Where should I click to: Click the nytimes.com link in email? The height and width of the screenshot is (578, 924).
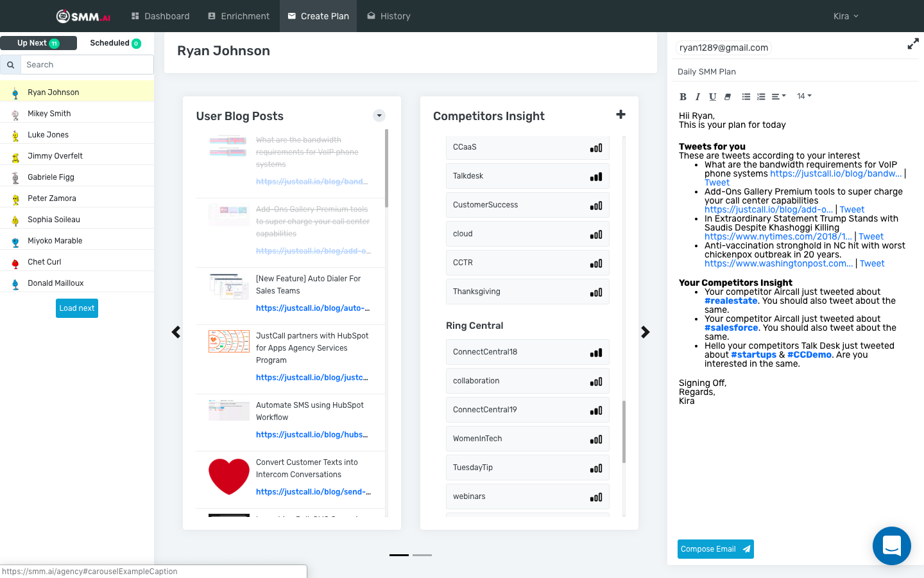(778, 236)
